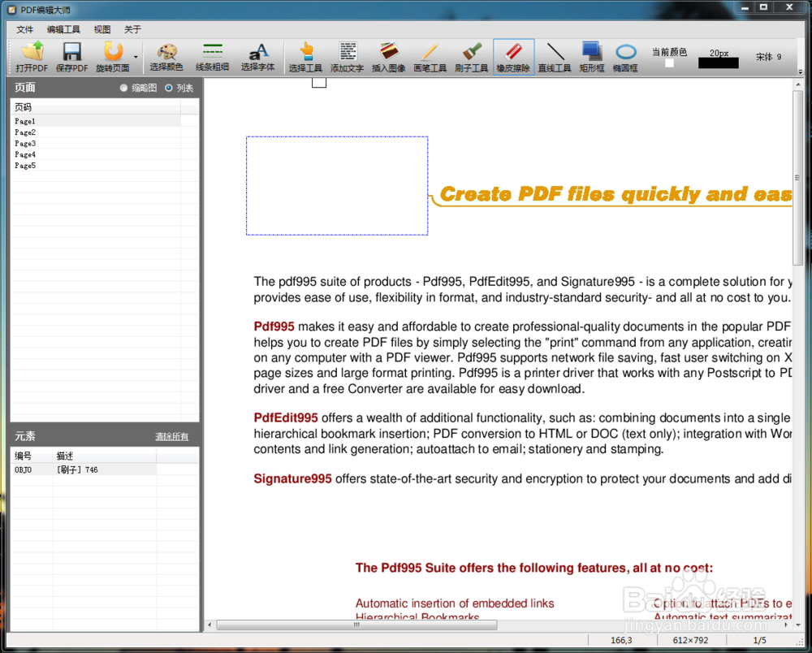The image size is (812, 653).
Task: Click the PDF编辑大师 title bar icon
Action: 12,10
